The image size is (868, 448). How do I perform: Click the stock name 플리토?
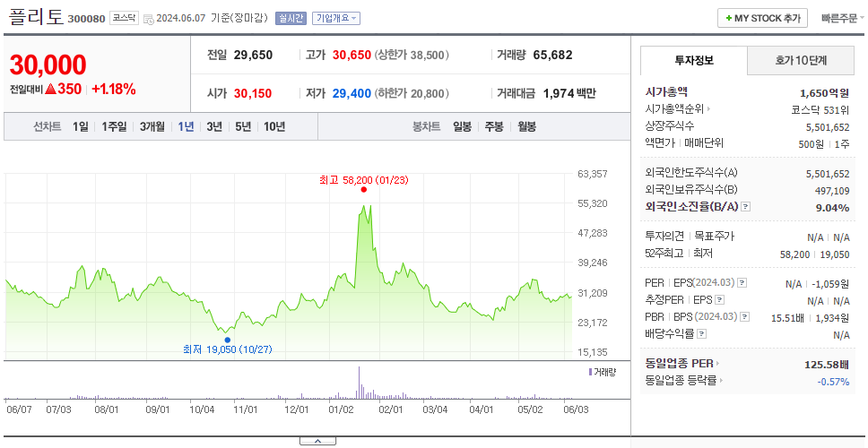click(x=36, y=16)
